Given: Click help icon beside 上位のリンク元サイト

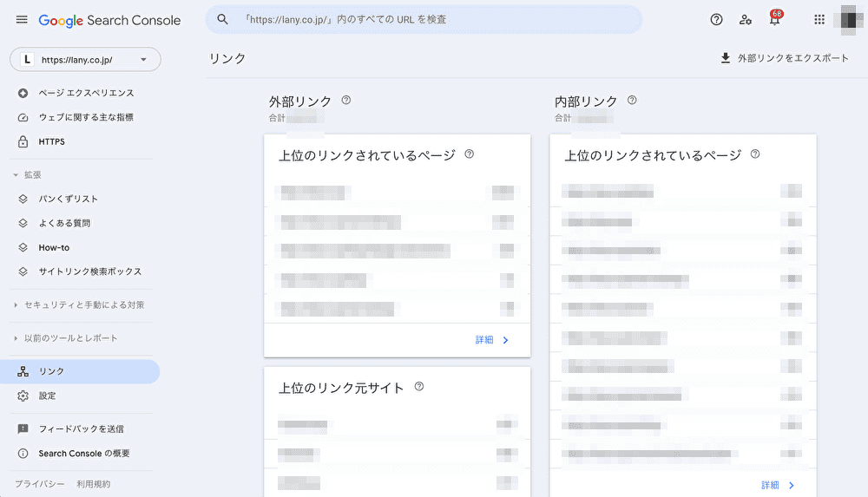Looking at the screenshot, I should coord(419,386).
